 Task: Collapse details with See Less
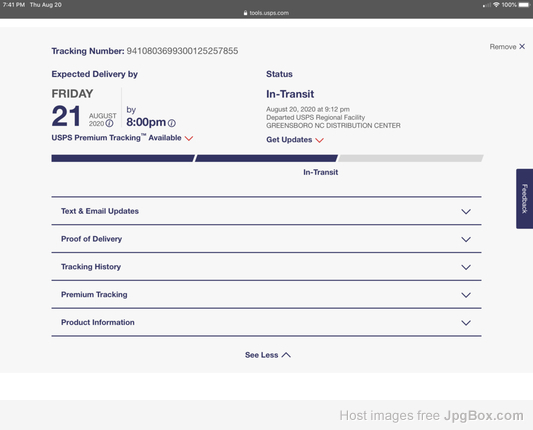pos(268,355)
